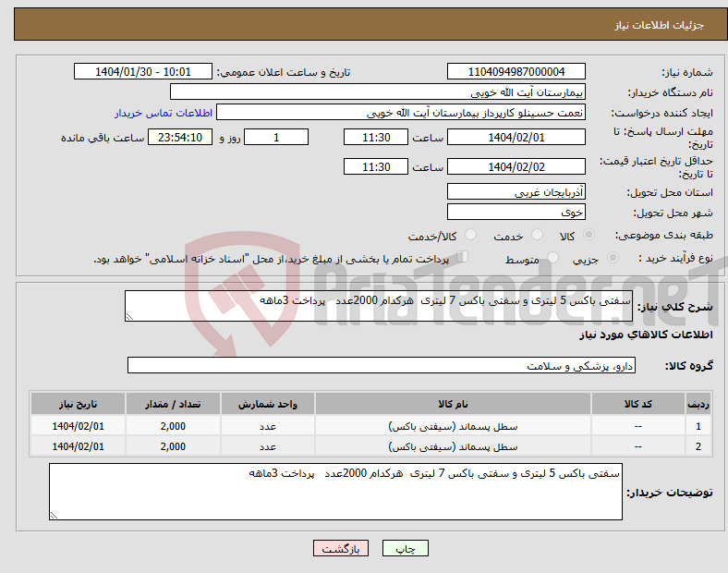Open اطلاعات تماس خریدار link
The width and height of the screenshot is (728, 573).
click(x=164, y=113)
